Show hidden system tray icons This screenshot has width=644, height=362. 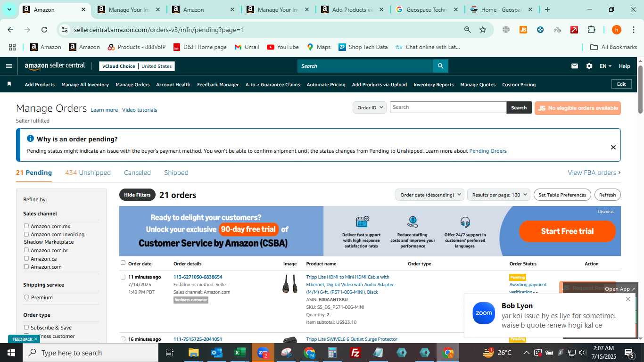[526, 353]
